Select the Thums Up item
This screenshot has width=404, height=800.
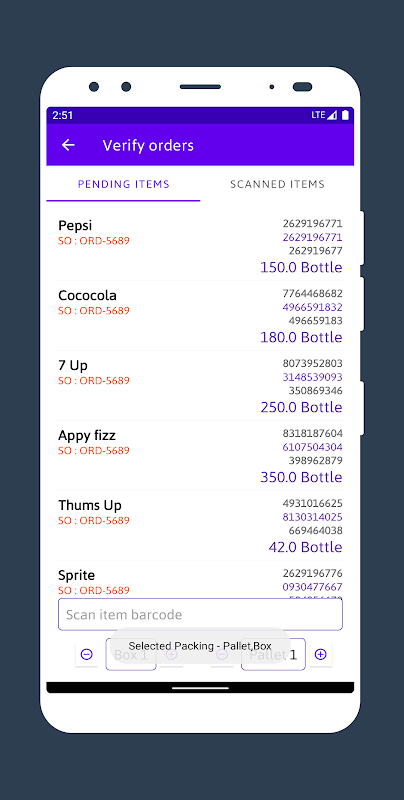[x=200, y=525]
